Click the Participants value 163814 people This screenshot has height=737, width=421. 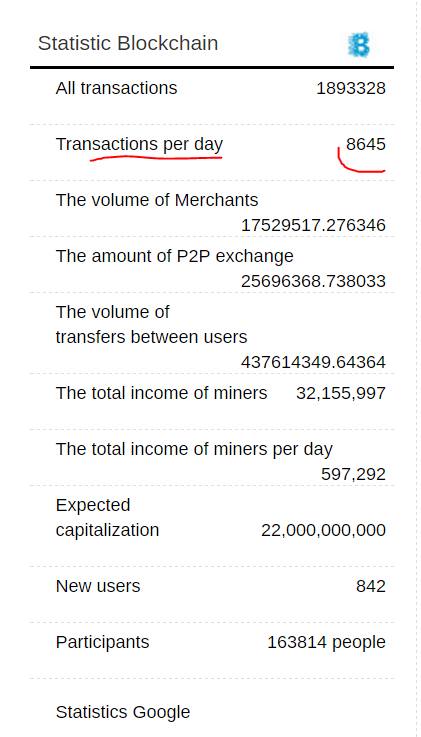click(x=327, y=642)
